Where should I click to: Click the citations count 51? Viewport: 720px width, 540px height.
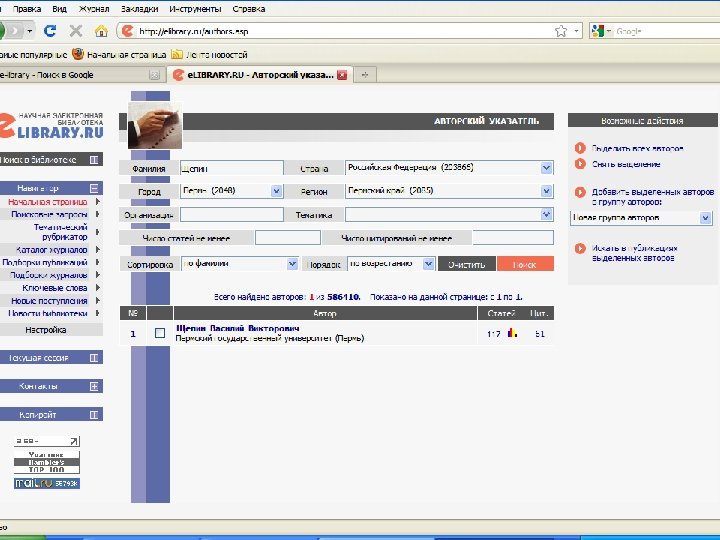pos(540,334)
